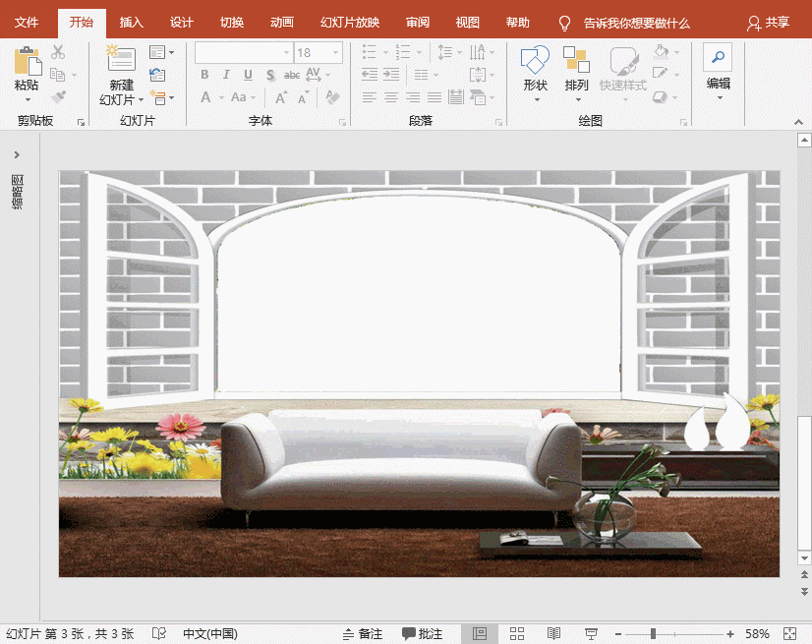Clear all formatting with the eraser A icon
This screenshot has width=812, height=644.
click(x=332, y=97)
